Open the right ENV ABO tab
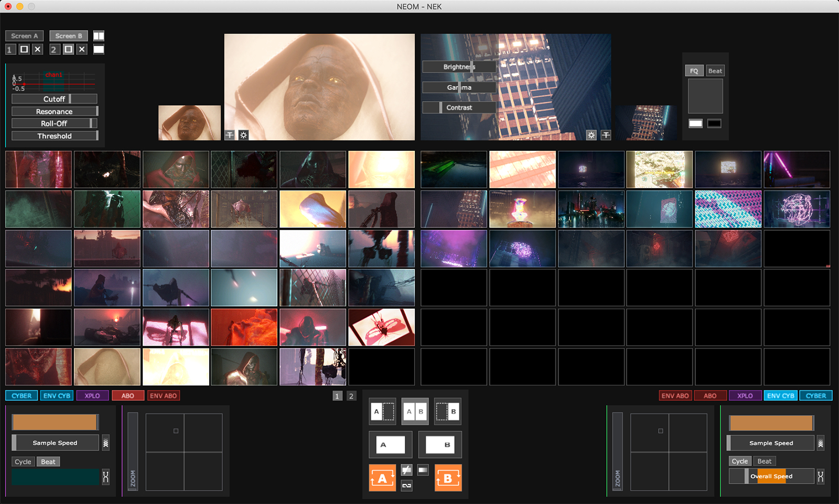Screen dimensions: 839x504 tap(675, 396)
